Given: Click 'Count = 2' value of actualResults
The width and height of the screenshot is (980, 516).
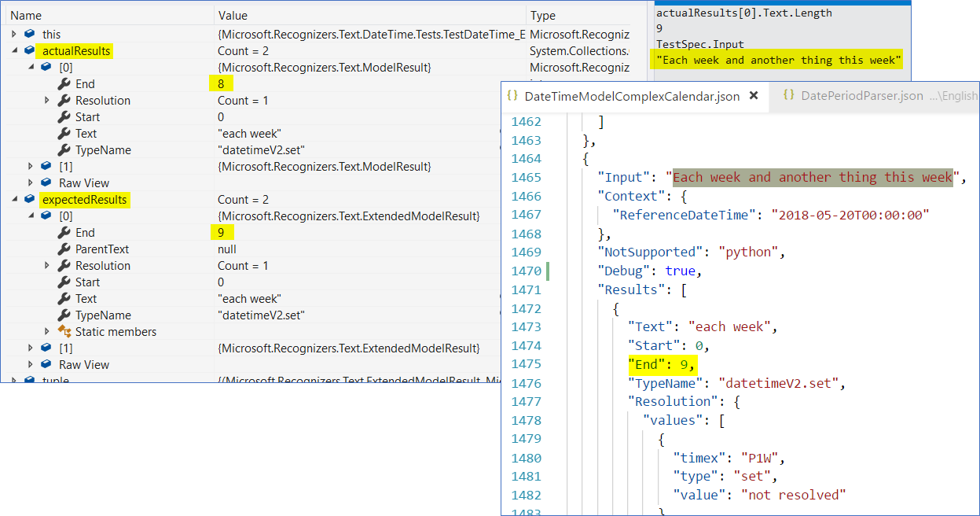Looking at the screenshot, I should click(x=243, y=50).
